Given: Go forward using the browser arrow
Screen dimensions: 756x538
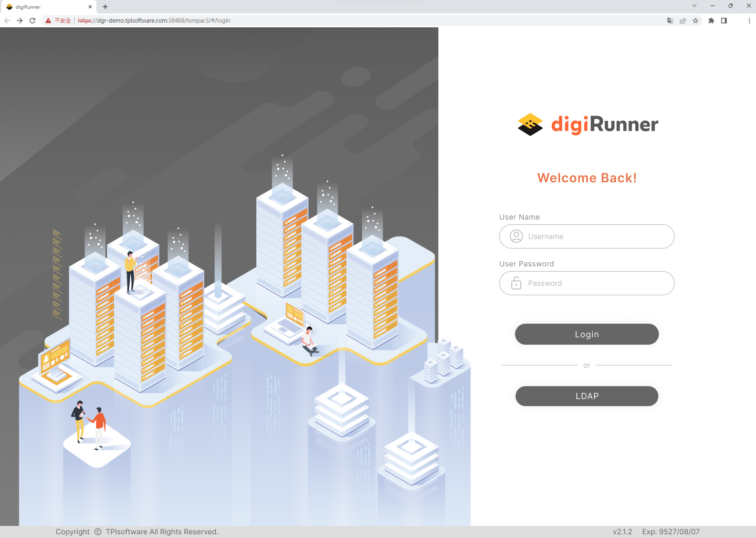Looking at the screenshot, I should pyautogui.click(x=20, y=20).
